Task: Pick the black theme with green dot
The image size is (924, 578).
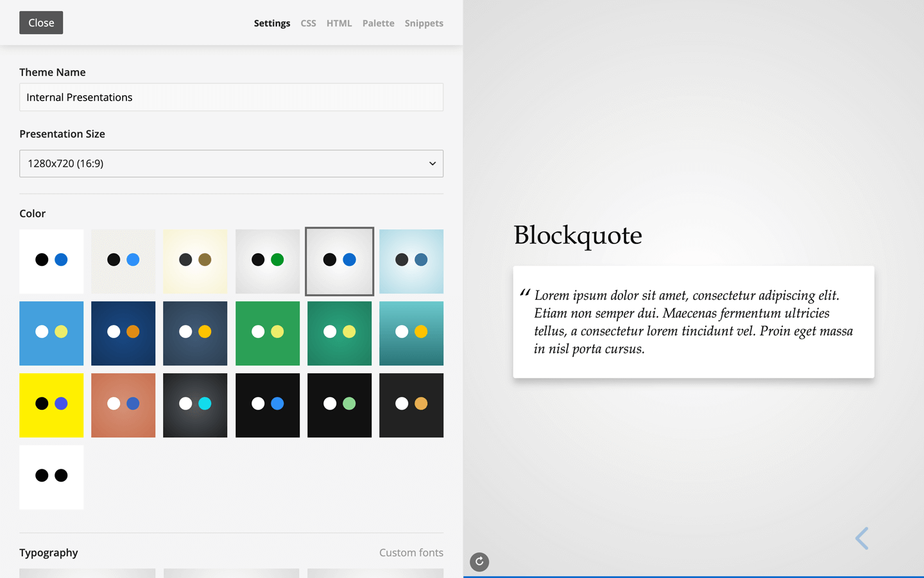Action: click(x=339, y=405)
